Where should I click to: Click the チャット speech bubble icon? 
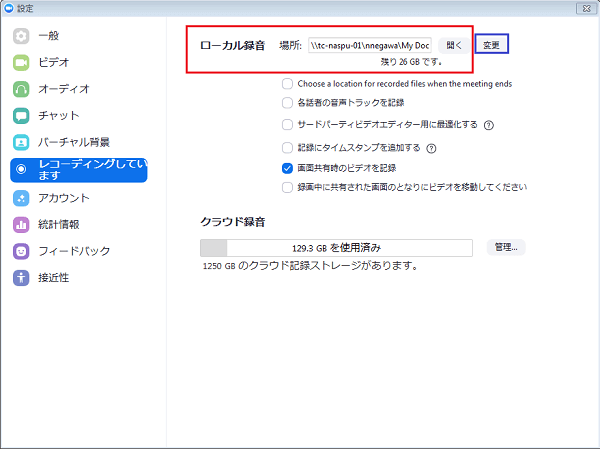tap(21, 116)
